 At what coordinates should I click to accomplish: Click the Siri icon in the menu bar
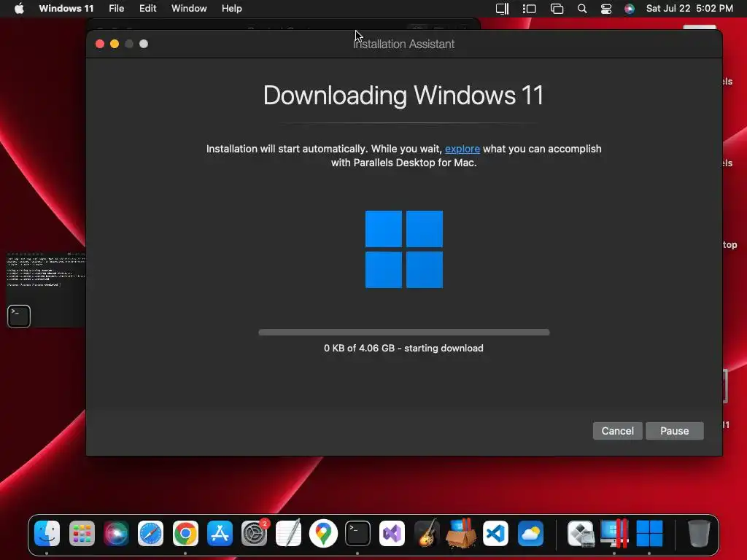pyautogui.click(x=630, y=8)
